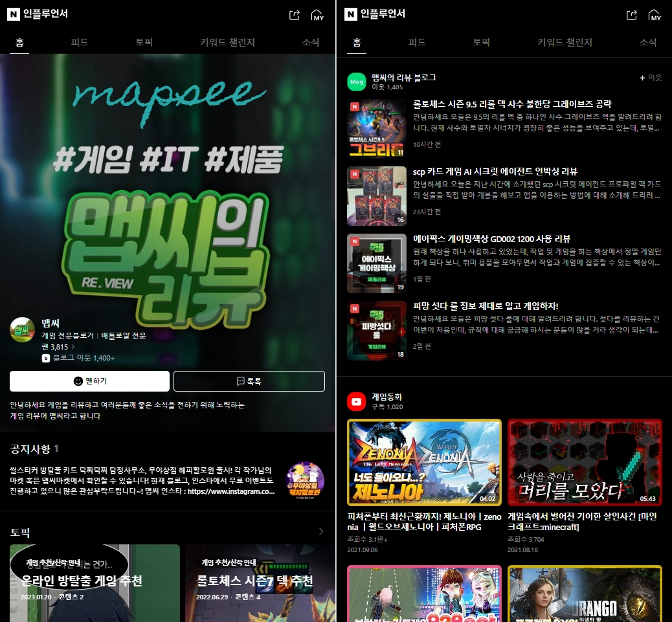
Task: Play the DURANGO video thumbnail
Action: point(585,594)
